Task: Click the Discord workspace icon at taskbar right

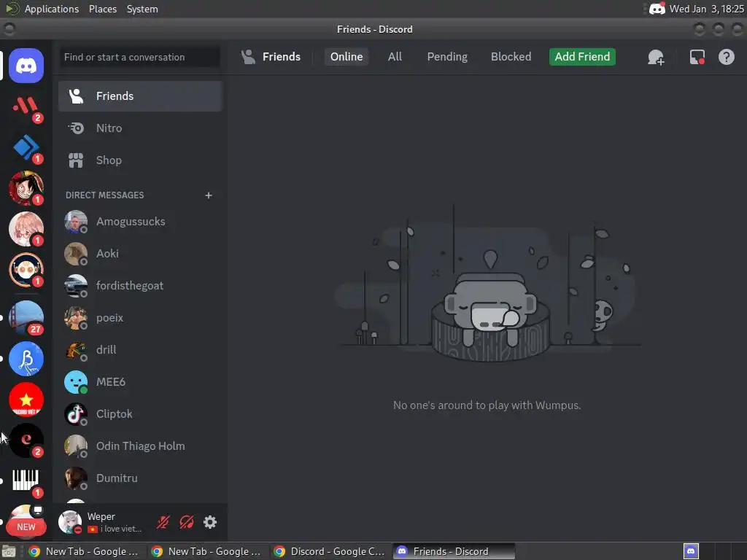Action: (x=691, y=551)
